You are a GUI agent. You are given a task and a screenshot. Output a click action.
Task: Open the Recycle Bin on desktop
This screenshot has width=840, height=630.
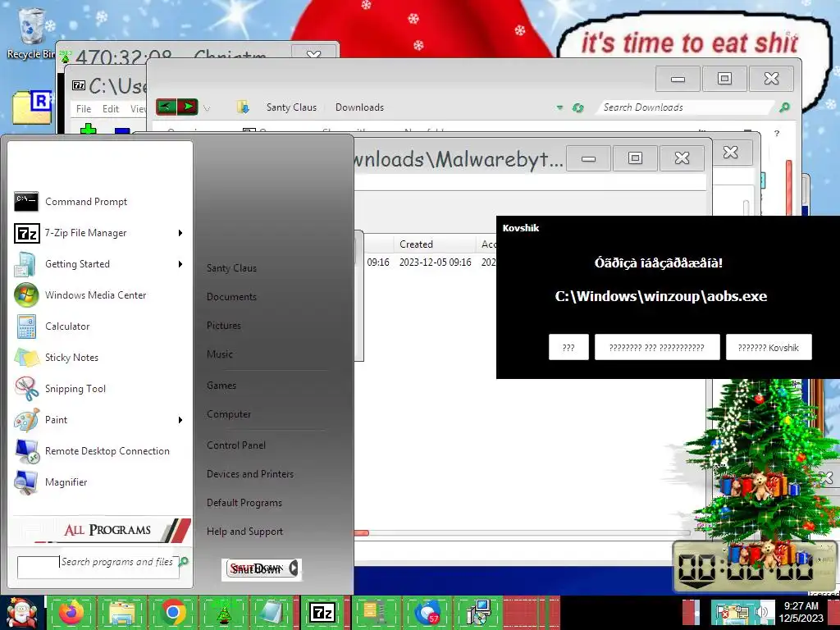(x=31, y=33)
